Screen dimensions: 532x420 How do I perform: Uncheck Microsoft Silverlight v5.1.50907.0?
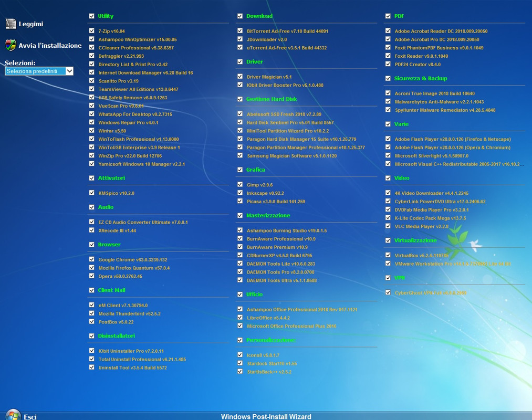[388, 155]
